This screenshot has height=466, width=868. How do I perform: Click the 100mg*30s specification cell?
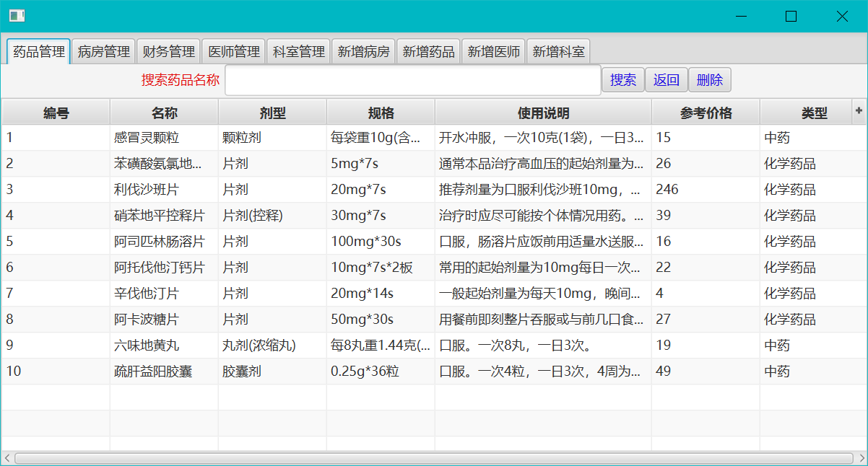coord(381,242)
